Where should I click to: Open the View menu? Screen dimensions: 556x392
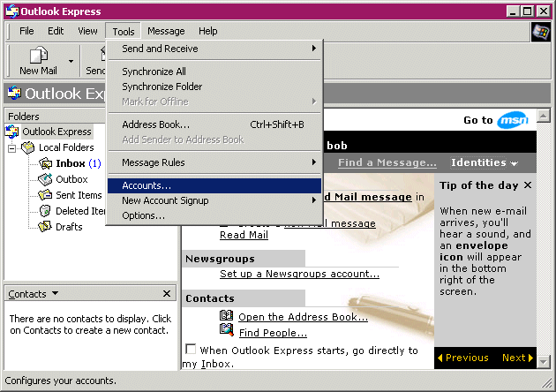87,31
